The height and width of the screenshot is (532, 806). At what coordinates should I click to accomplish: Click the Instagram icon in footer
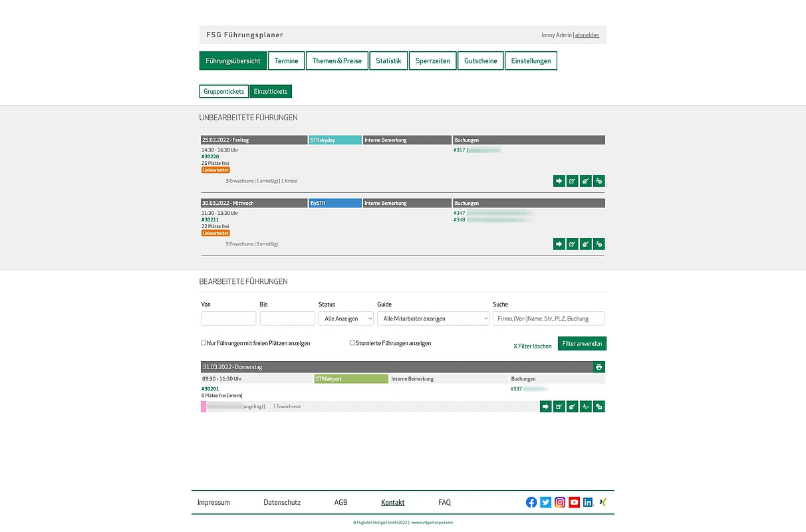[x=560, y=503]
